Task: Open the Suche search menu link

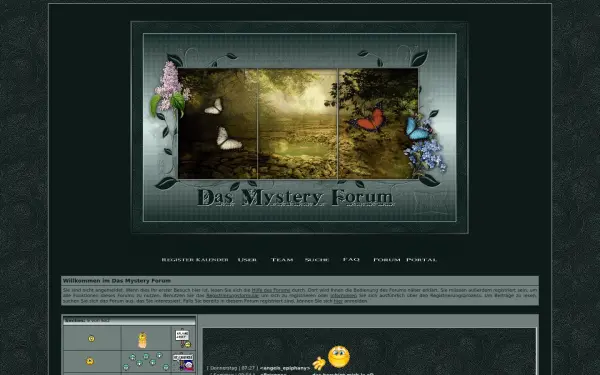Action: point(317,260)
